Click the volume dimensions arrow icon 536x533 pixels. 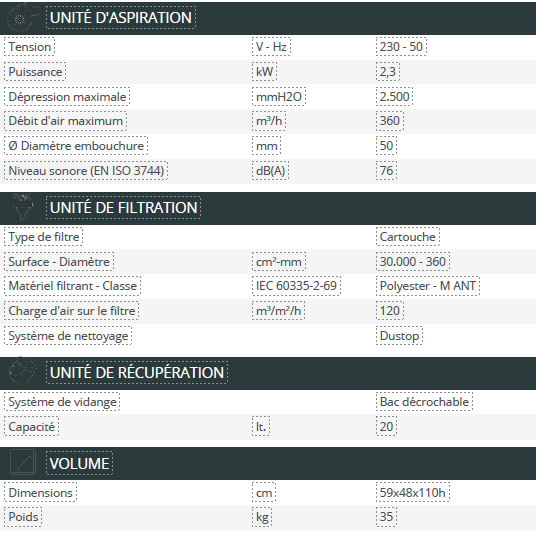(23, 463)
